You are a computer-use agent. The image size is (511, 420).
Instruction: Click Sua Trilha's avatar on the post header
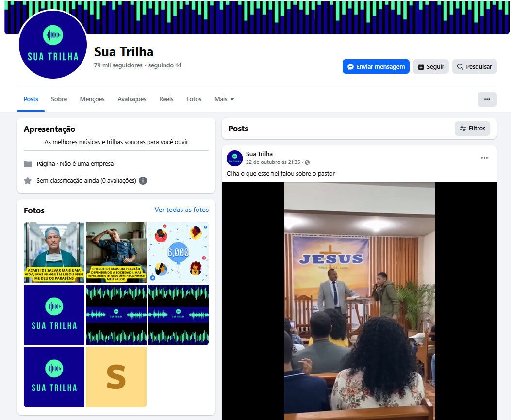pos(234,159)
